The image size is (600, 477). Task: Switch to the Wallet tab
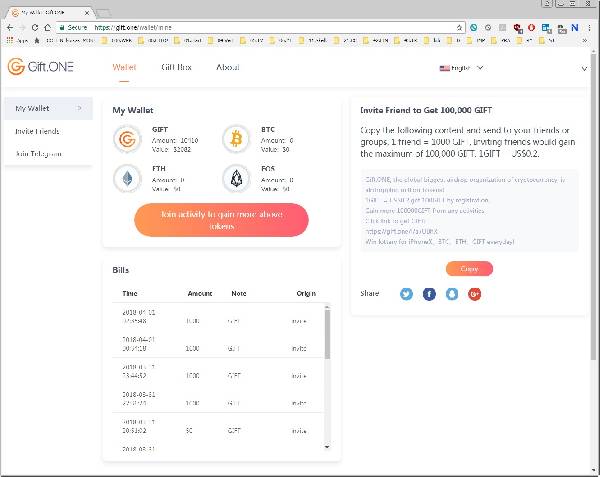click(124, 67)
